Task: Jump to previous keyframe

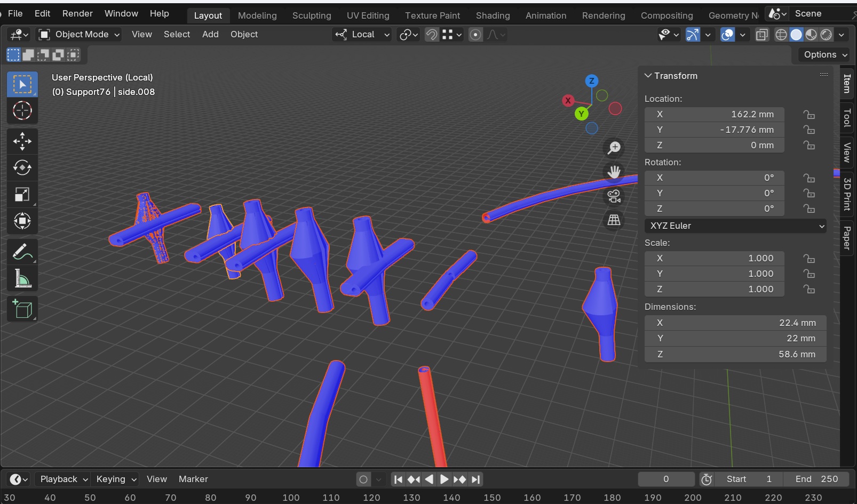Action: [x=414, y=479]
